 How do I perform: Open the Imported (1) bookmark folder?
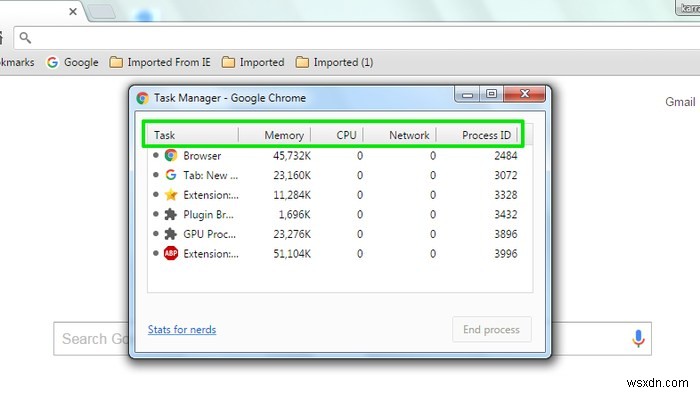334,62
